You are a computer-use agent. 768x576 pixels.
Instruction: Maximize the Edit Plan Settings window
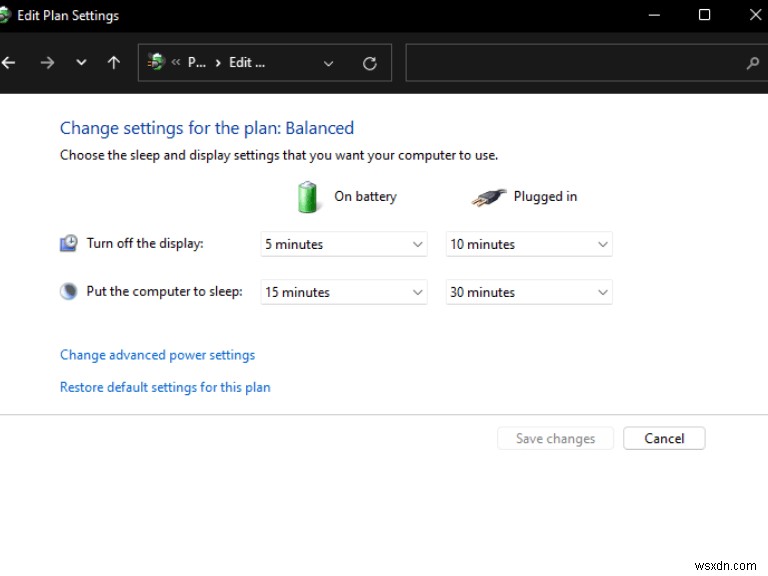pyautogui.click(x=704, y=15)
